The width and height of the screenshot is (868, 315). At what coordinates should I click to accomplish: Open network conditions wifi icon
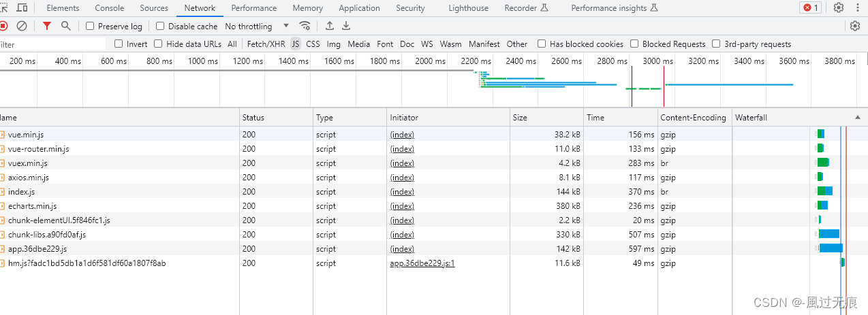click(x=305, y=26)
